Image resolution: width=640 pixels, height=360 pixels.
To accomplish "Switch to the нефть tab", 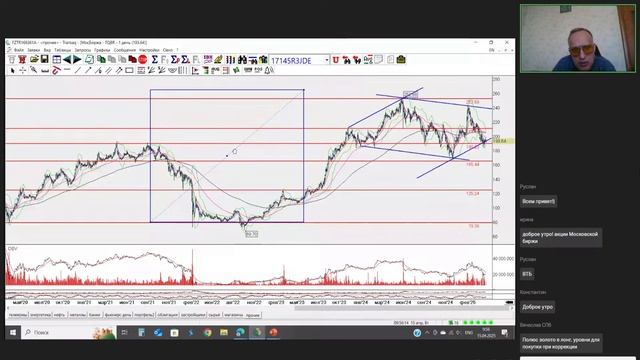I will (x=60, y=315).
